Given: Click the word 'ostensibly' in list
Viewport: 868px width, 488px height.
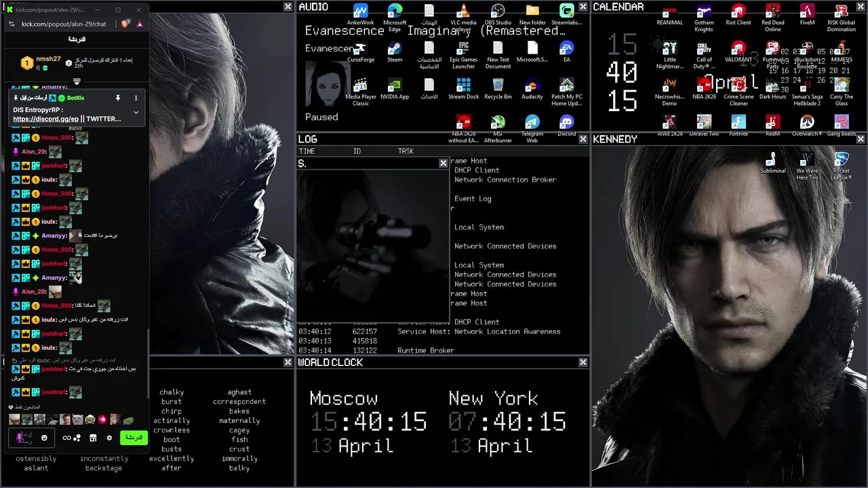Looking at the screenshot, I should (x=36, y=459).
